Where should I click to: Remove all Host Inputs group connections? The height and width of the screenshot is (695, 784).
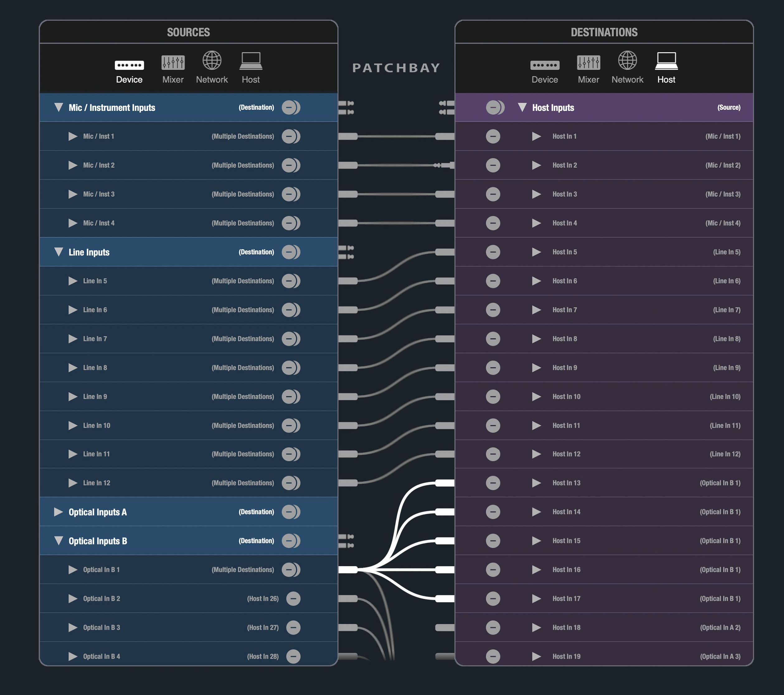click(495, 107)
